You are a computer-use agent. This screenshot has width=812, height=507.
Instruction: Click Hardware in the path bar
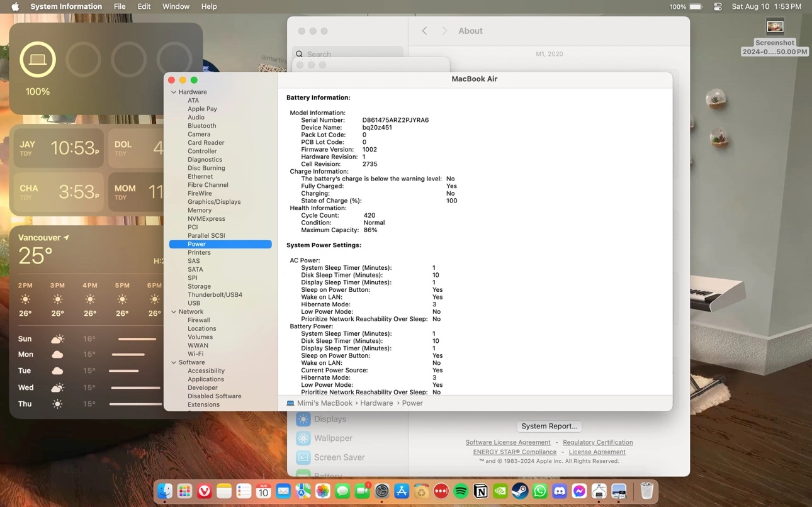tap(376, 403)
